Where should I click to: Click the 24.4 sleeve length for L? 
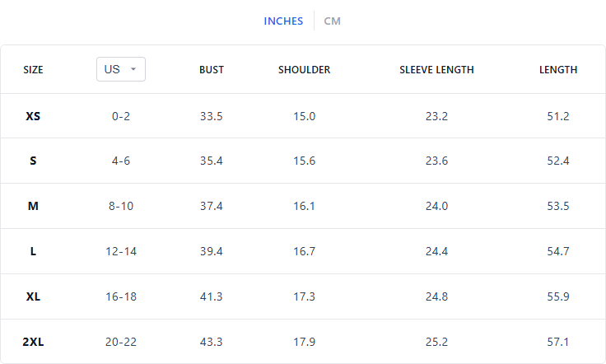(436, 251)
